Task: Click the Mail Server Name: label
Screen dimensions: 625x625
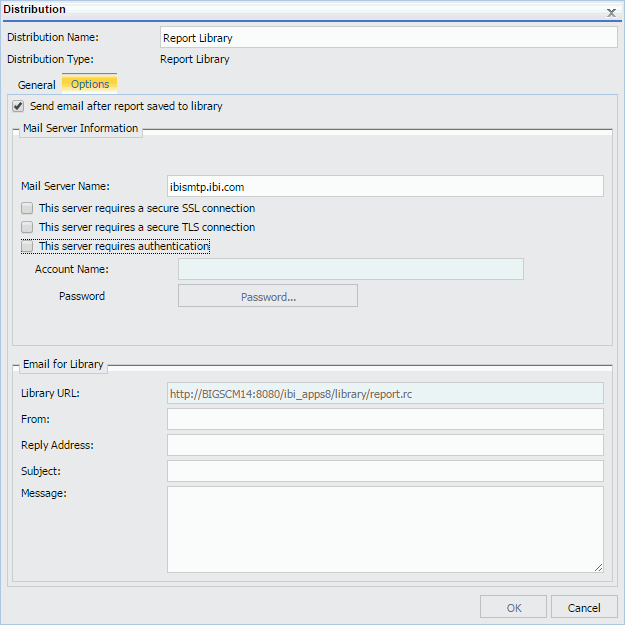Action: pyautogui.click(x=65, y=186)
